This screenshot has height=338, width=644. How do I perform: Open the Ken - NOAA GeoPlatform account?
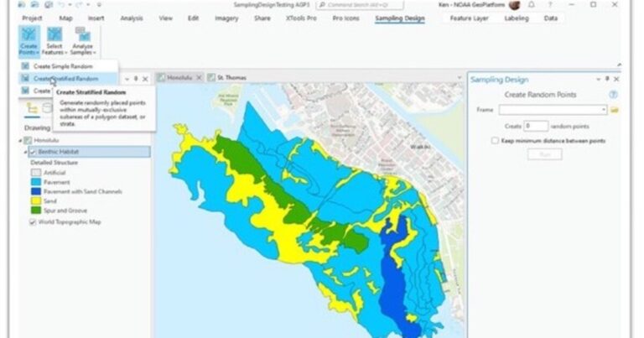[x=471, y=5]
